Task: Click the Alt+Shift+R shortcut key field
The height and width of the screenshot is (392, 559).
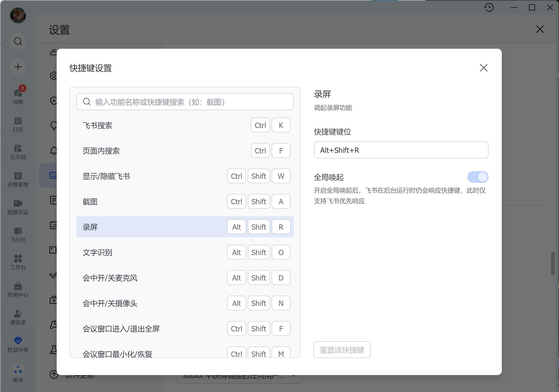Action: [x=401, y=150]
